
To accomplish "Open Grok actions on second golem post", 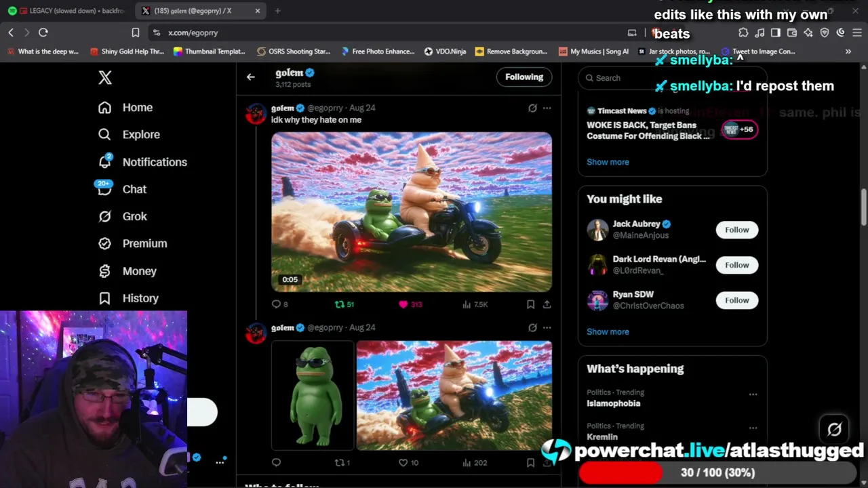I will [x=532, y=327].
